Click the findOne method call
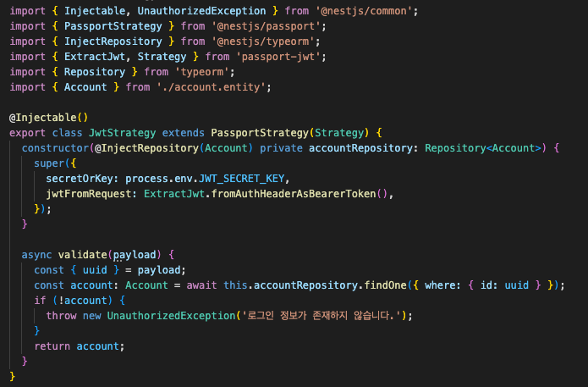The width and height of the screenshot is (588, 387). point(386,285)
